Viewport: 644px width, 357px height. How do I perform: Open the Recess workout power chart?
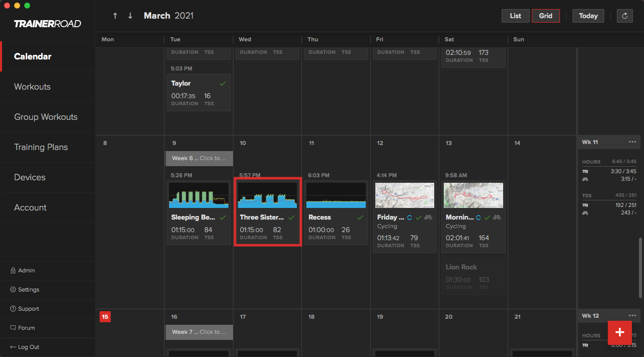coord(336,195)
